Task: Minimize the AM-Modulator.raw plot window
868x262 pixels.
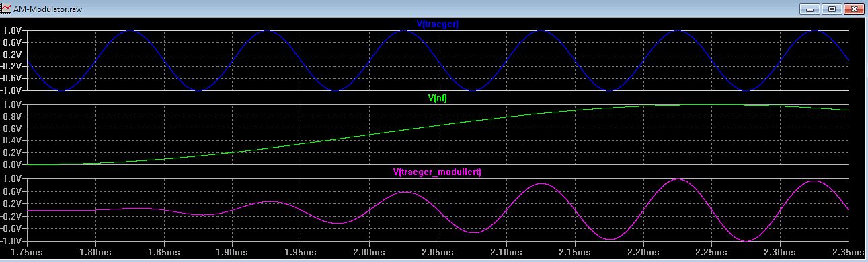Action: tap(810, 9)
